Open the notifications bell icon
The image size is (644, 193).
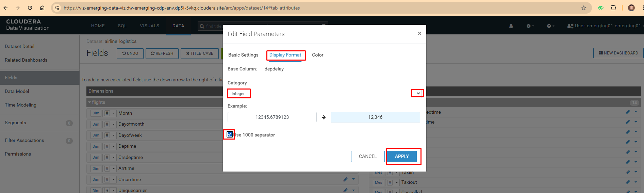(x=511, y=26)
